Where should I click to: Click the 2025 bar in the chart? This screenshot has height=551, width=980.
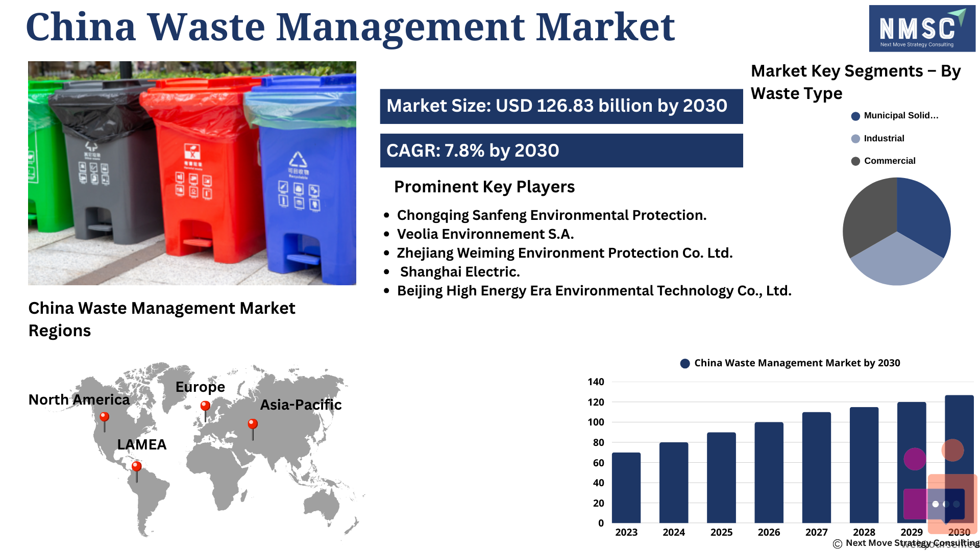(x=721, y=478)
